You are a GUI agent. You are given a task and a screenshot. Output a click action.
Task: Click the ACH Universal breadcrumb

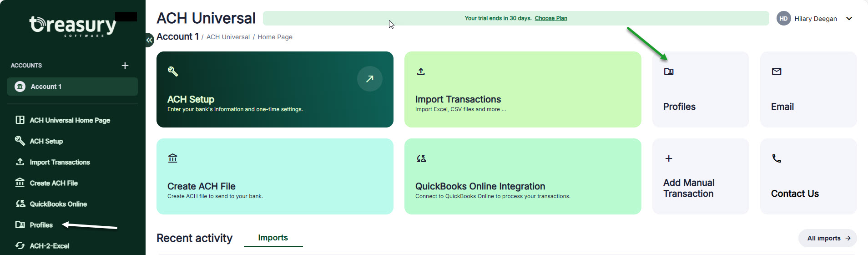coord(228,37)
